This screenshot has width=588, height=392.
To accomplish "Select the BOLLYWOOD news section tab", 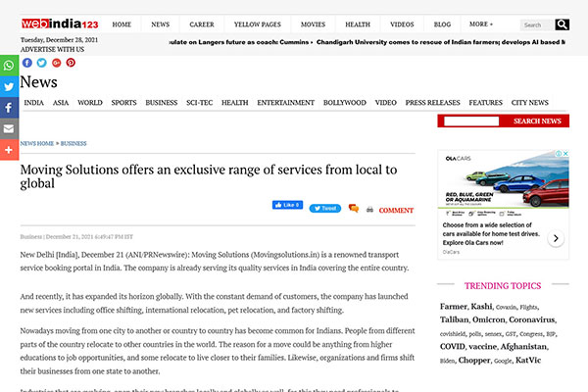I will point(345,102).
